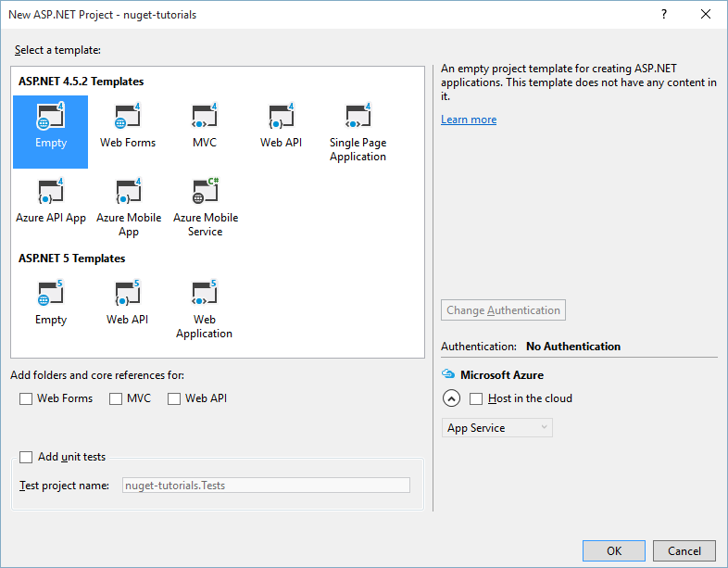This screenshot has height=568, width=728.
Task: Select the MVC template icon
Action: coord(205,116)
